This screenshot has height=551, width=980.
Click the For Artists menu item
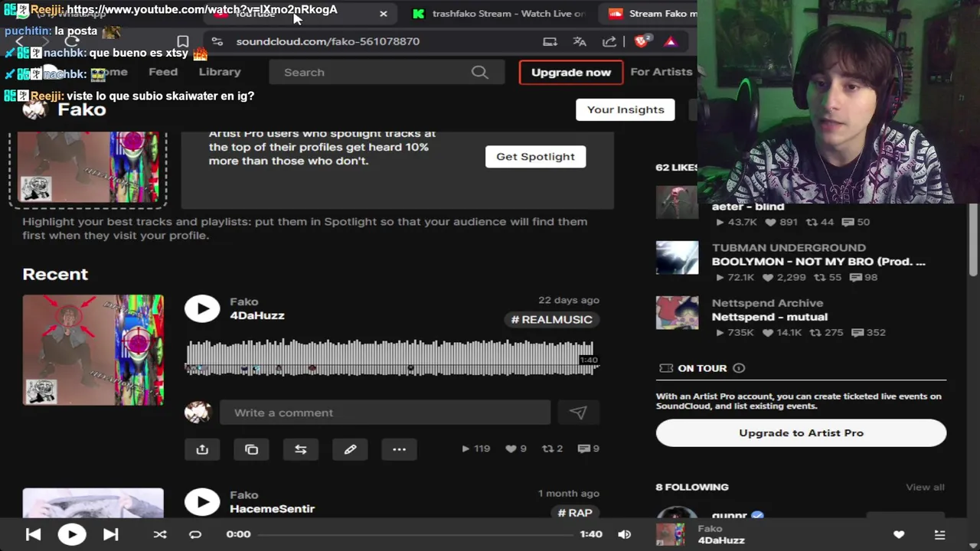[661, 72]
